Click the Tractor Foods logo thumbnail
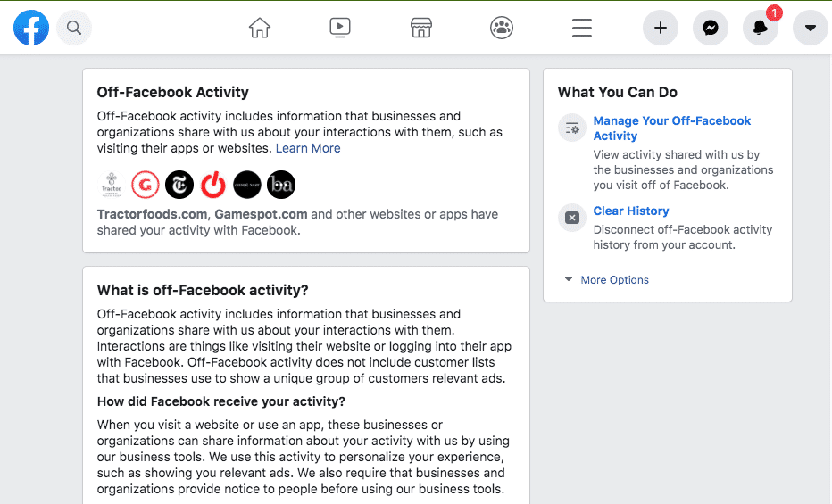Screen dimensions: 832x504 (112, 185)
